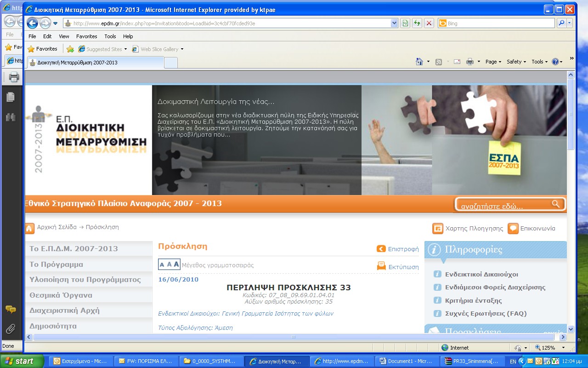Click the vertical scrollbar down arrow
This screenshot has width=588, height=368.
[571, 329]
